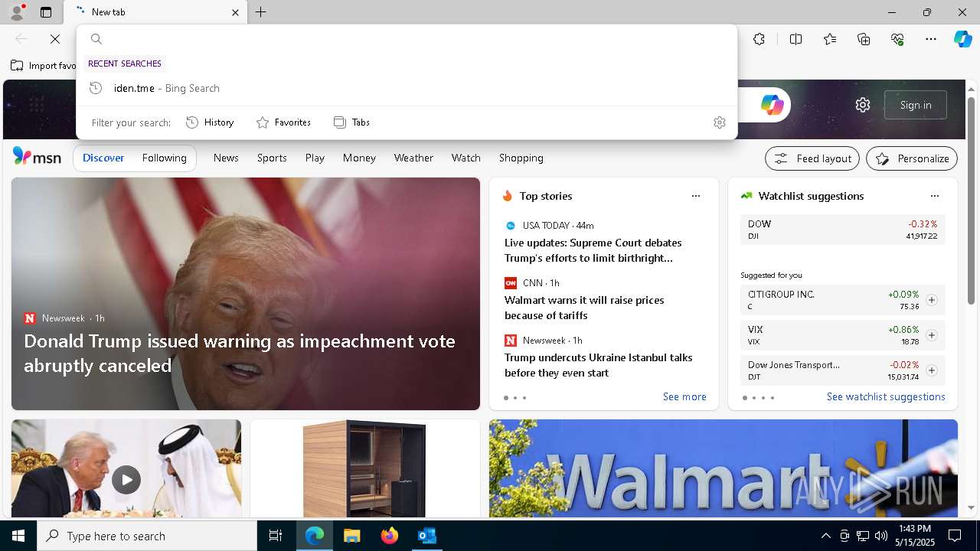The image size is (980, 551).
Task: Click the taskbar search box
Action: pos(147,536)
